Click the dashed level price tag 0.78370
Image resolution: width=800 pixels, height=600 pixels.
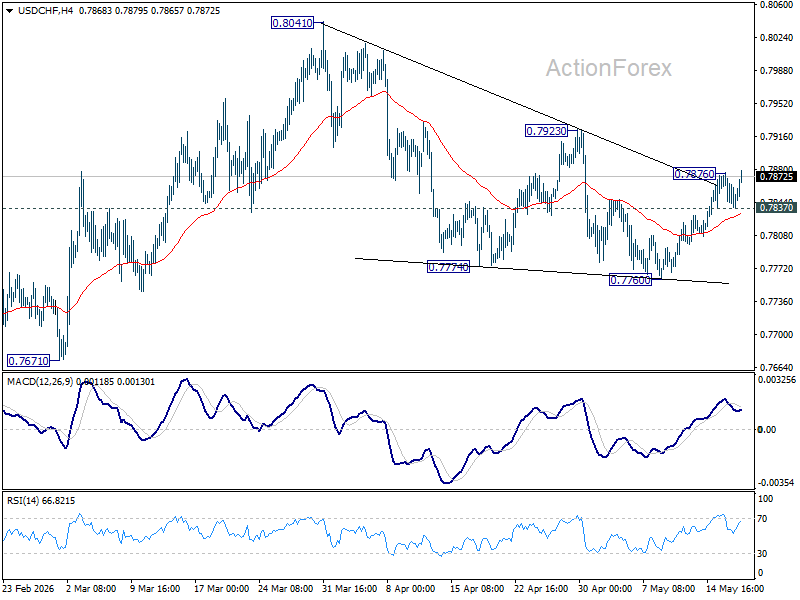click(776, 207)
